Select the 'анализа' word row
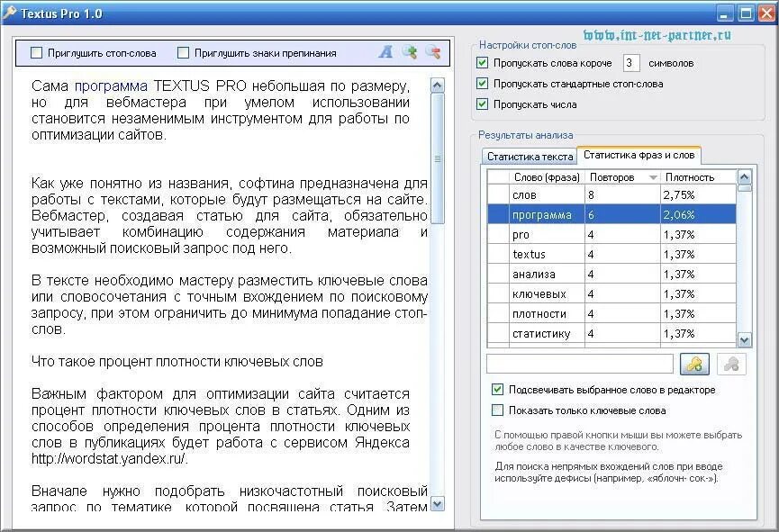 pyautogui.click(x=611, y=275)
